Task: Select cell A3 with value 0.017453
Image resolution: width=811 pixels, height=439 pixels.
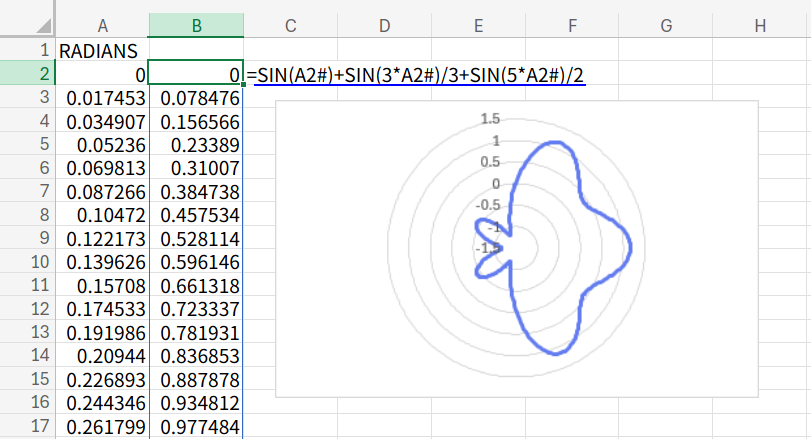Action: click(x=102, y=98)
